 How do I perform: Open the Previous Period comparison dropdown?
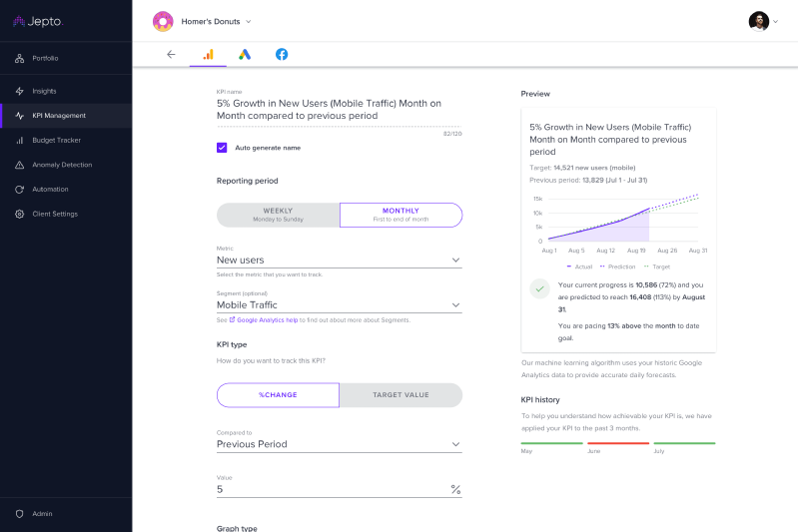(455, 444)
